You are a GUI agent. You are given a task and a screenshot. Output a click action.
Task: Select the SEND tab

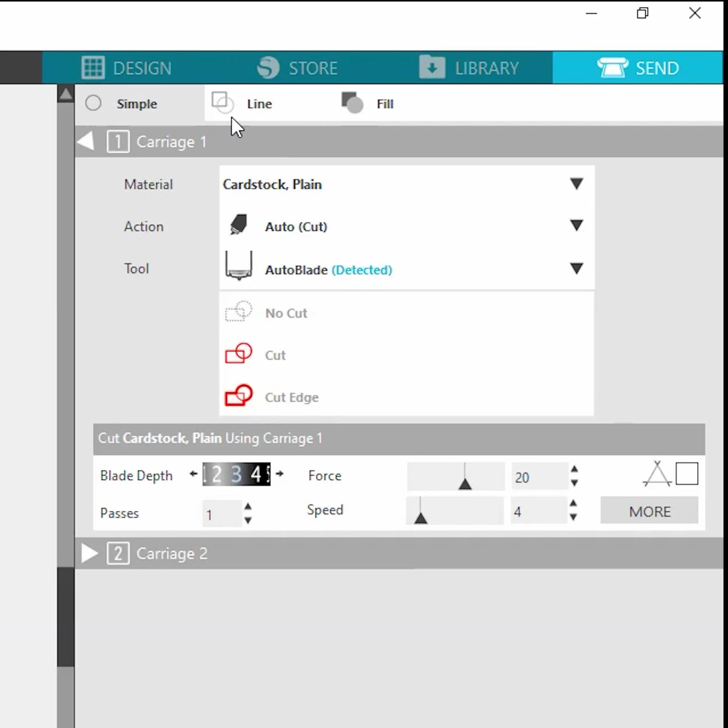pyautogui.click(x=638, y=68)
